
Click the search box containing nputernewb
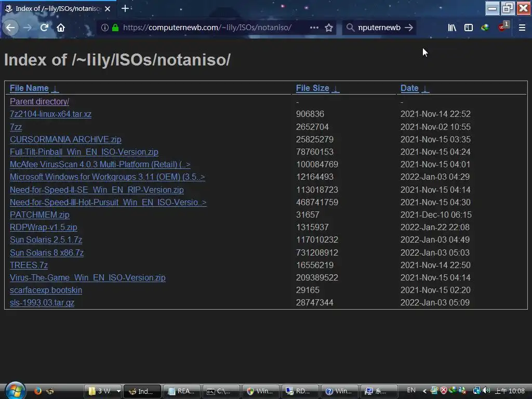click(x=379, y=28)
